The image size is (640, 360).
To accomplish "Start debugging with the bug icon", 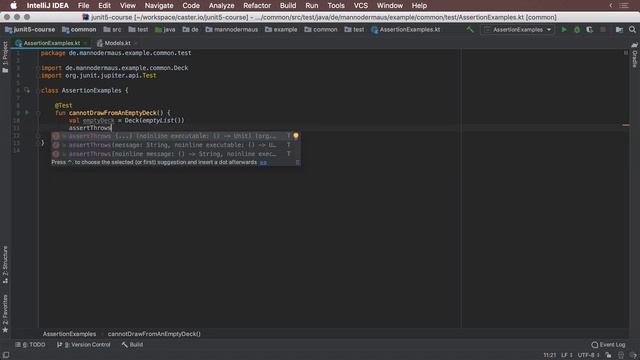I will click(x=577, y=29).
